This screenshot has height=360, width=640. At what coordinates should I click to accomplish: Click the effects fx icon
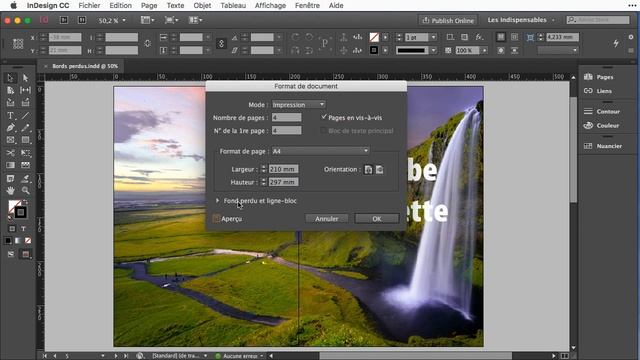coord(479,37)
